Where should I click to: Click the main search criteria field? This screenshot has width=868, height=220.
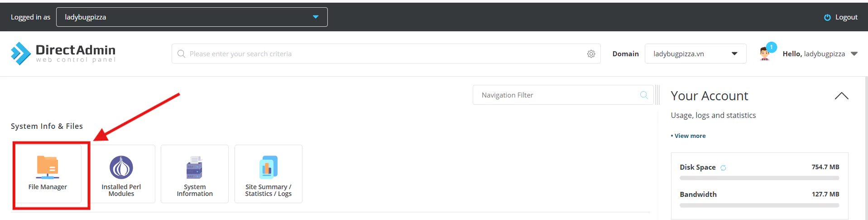point(386,54)
